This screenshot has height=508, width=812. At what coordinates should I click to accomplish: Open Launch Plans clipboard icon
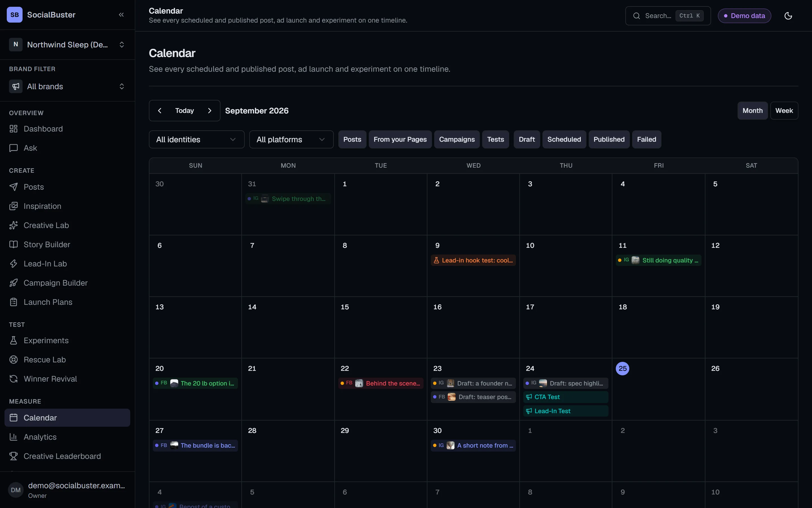14,302
